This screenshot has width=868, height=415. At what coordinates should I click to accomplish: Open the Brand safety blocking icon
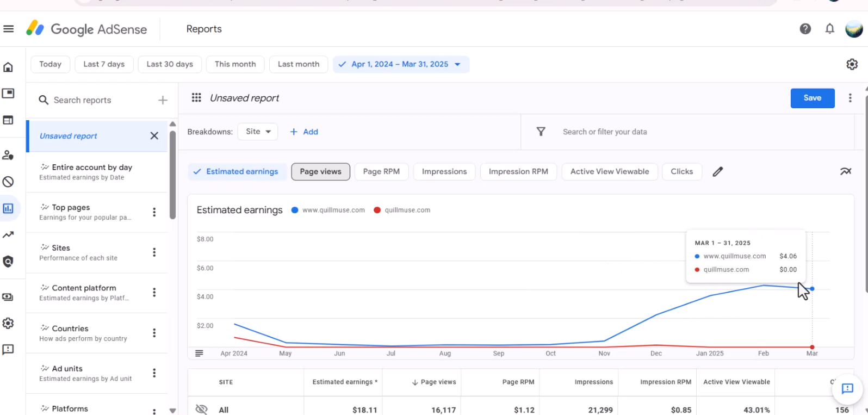coord(8,182)
